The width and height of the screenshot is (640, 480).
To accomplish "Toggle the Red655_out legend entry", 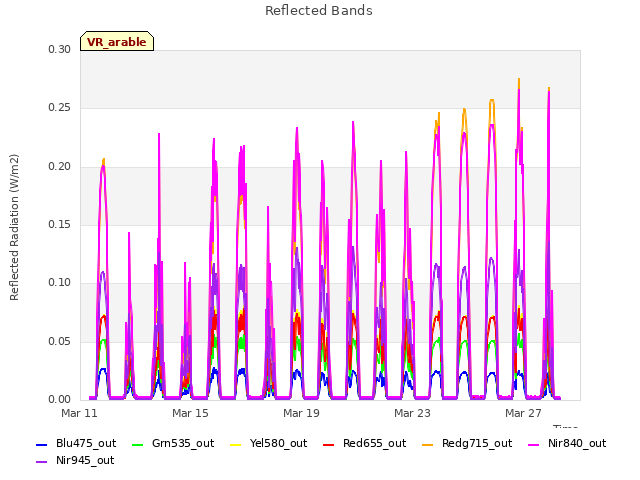I will 364,443.
